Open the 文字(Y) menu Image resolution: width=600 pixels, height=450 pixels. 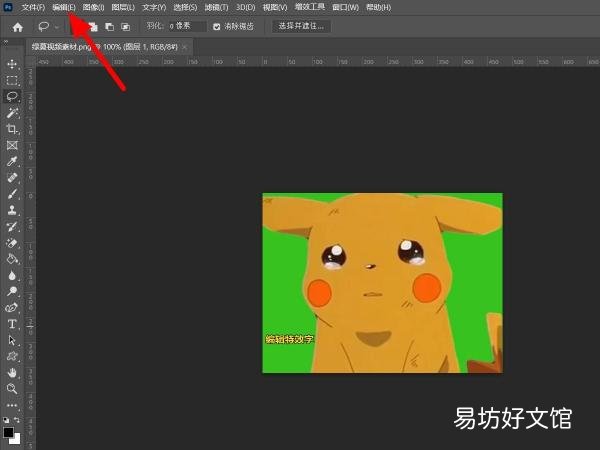coord(154,7)
